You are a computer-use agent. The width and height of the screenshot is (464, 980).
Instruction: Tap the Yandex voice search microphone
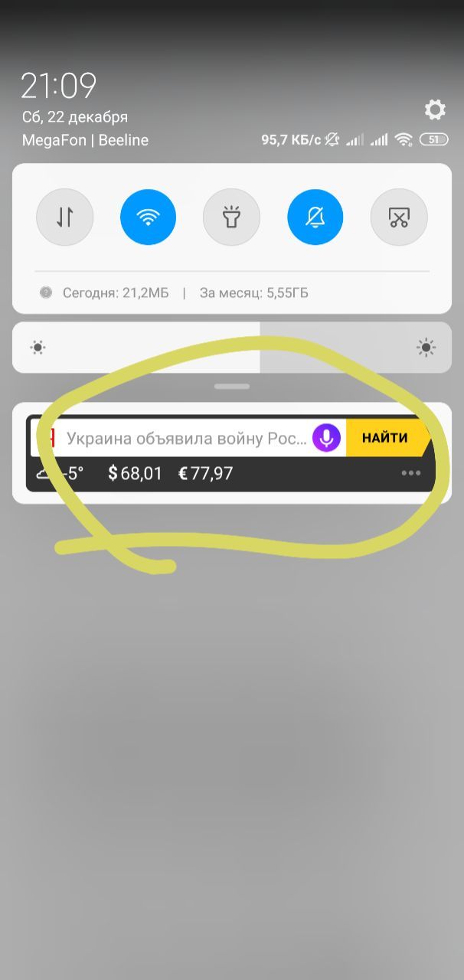326,438
